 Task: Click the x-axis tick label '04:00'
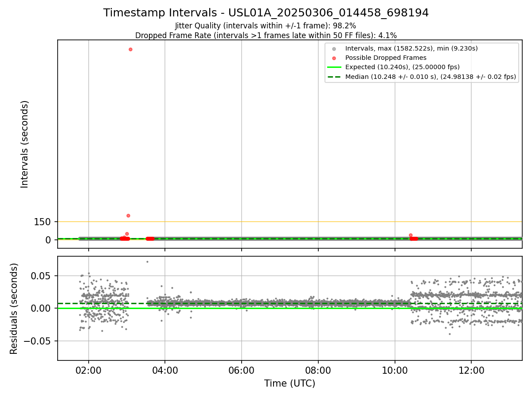[165, 370]
